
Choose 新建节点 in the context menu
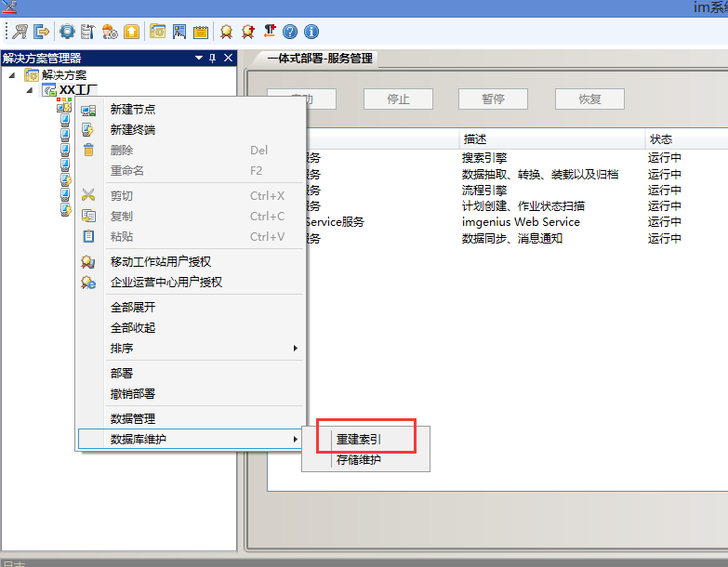[133, 110]
